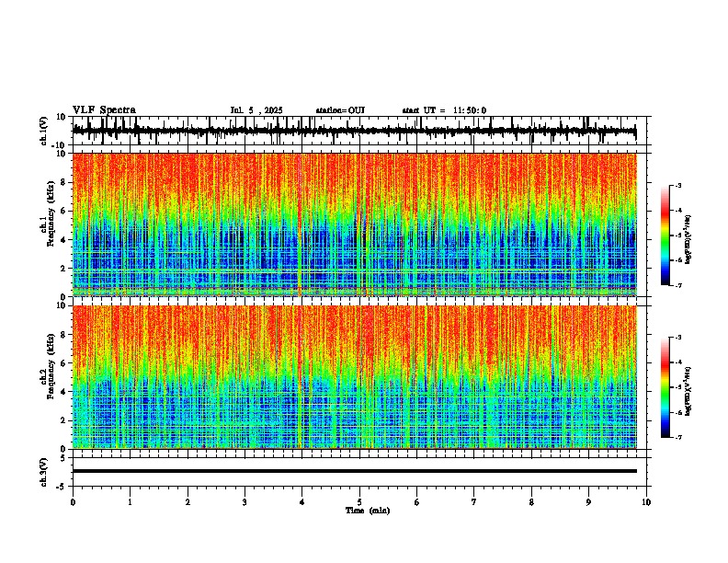Click time axis tick label 1

(x=130, y=502)
